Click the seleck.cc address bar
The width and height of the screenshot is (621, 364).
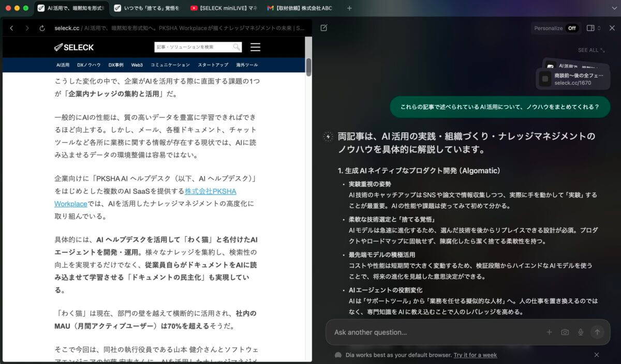pos(179,28)
